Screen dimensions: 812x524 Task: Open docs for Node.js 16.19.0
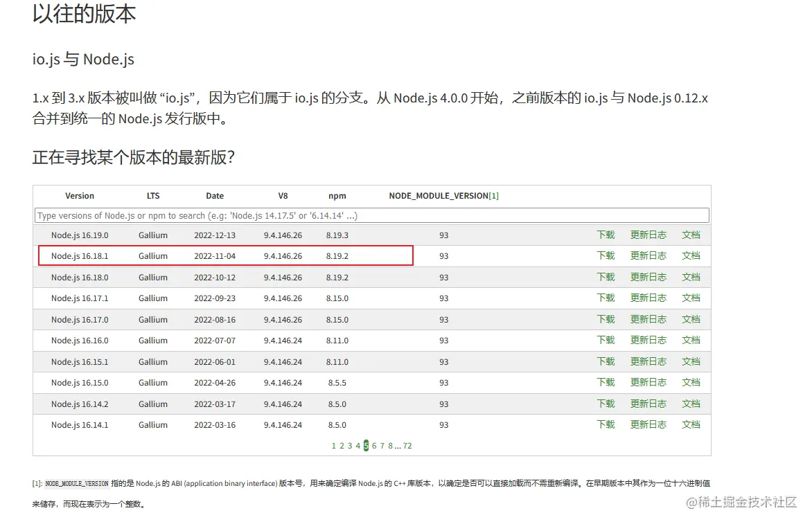pos(691,235)
